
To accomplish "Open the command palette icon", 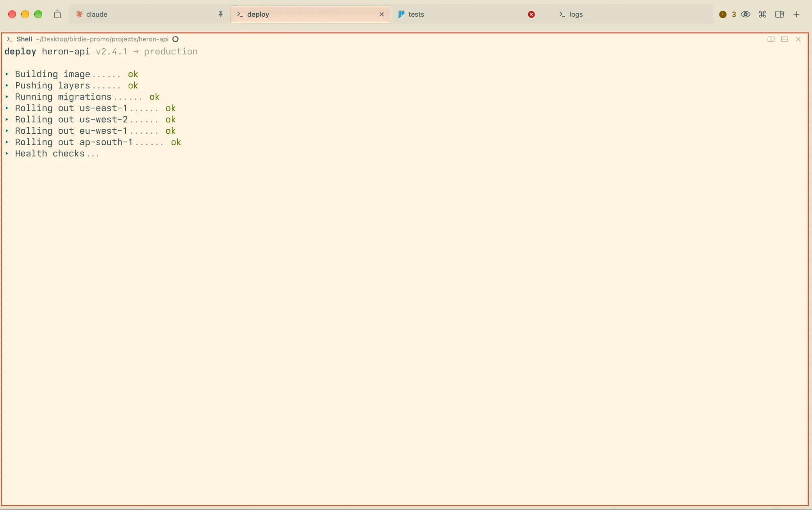I will (762, 14).
